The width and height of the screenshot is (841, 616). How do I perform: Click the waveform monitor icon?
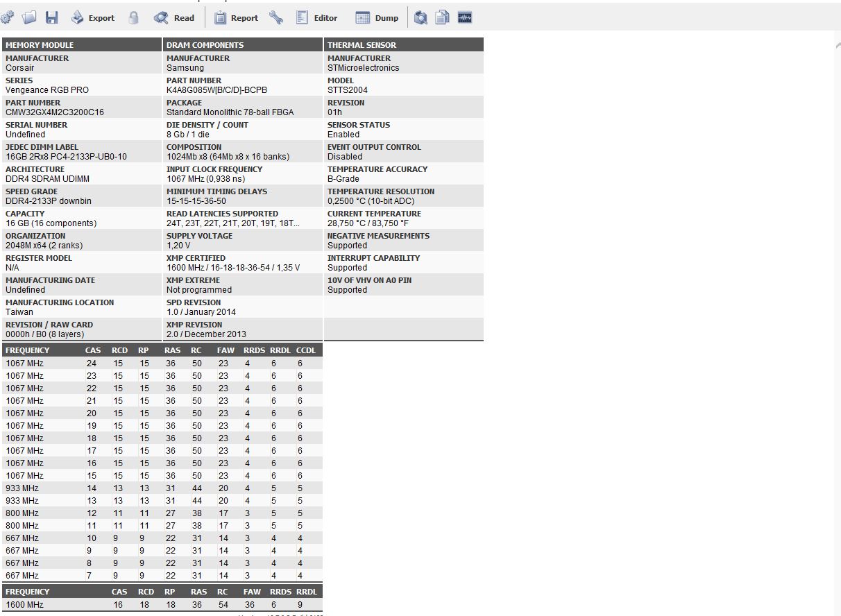point(465,18)
